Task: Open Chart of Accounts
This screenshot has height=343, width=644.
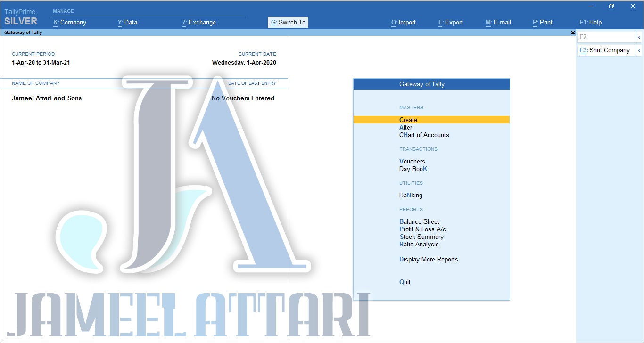Action: [x=424, y=135]
